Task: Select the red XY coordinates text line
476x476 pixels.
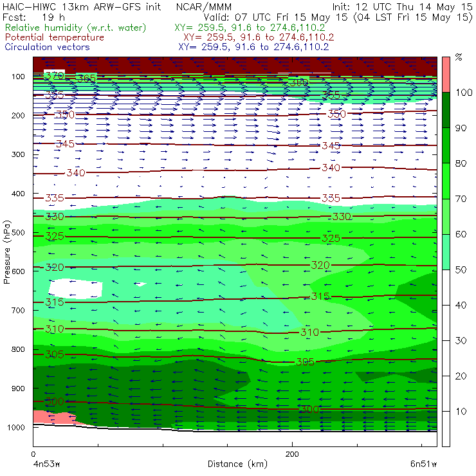Action: 259,37
